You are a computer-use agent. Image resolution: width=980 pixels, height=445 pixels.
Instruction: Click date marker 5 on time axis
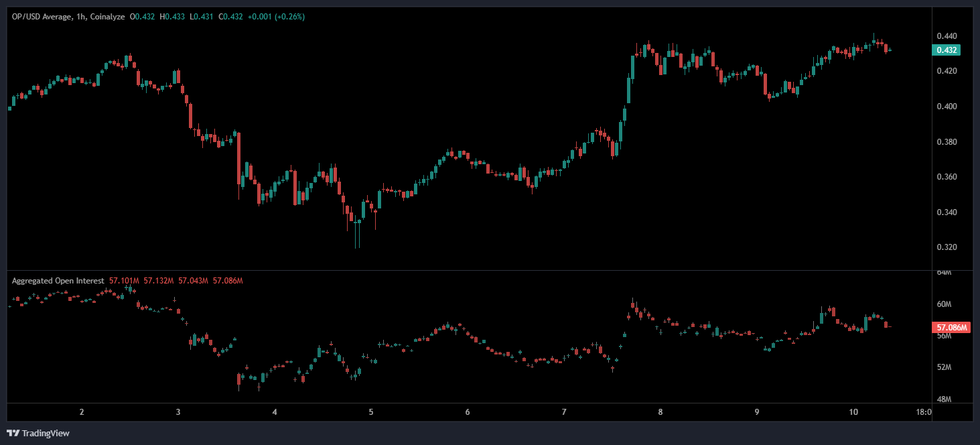pyautogui.click(x=371, y=412)
